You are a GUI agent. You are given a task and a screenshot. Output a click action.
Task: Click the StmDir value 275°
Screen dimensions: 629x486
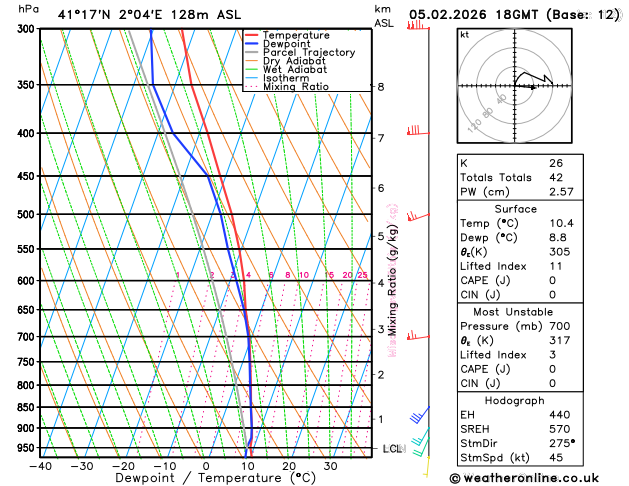click(x=562, y=443)
